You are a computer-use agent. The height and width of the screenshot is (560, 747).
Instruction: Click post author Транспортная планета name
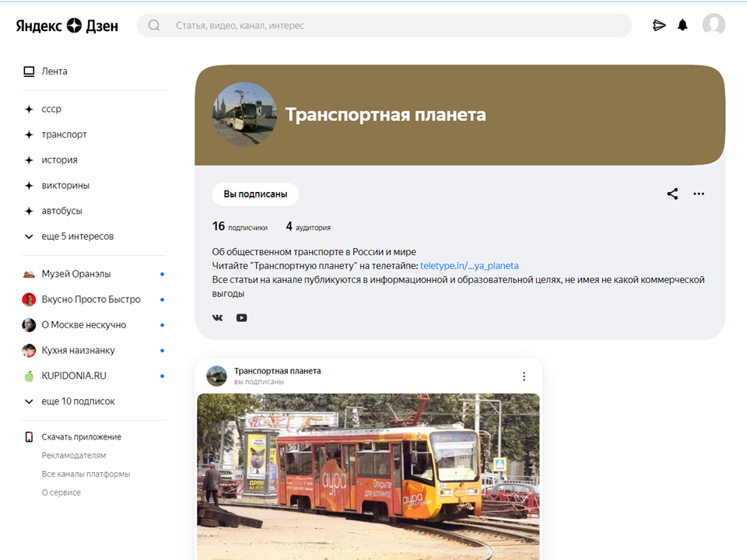click(x=277, y=371)
